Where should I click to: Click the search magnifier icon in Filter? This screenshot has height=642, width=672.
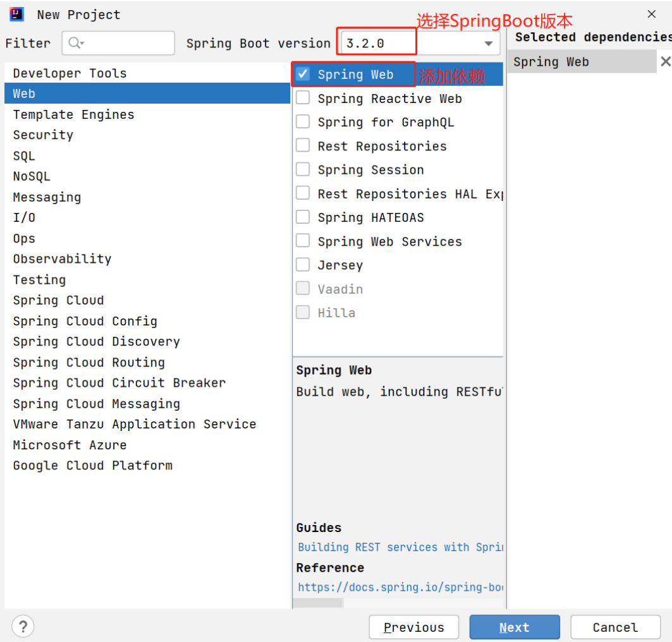click(x=75, y=43)
